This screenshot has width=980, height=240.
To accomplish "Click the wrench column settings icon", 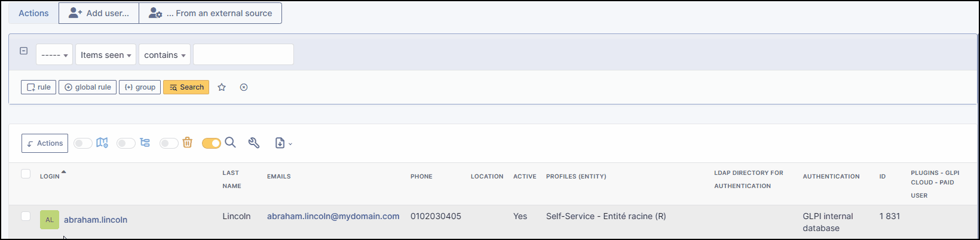I will click(x=254, y=143).
